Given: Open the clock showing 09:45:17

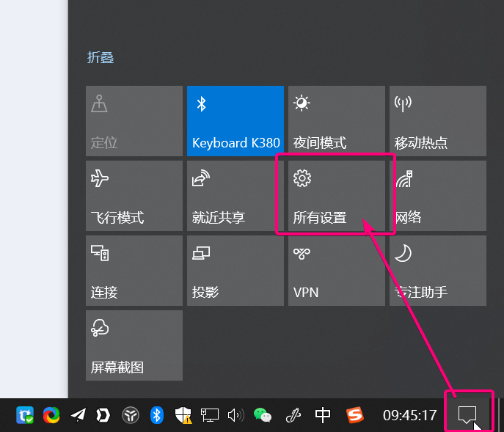Looking at the screenshot, I should point(409,415).
